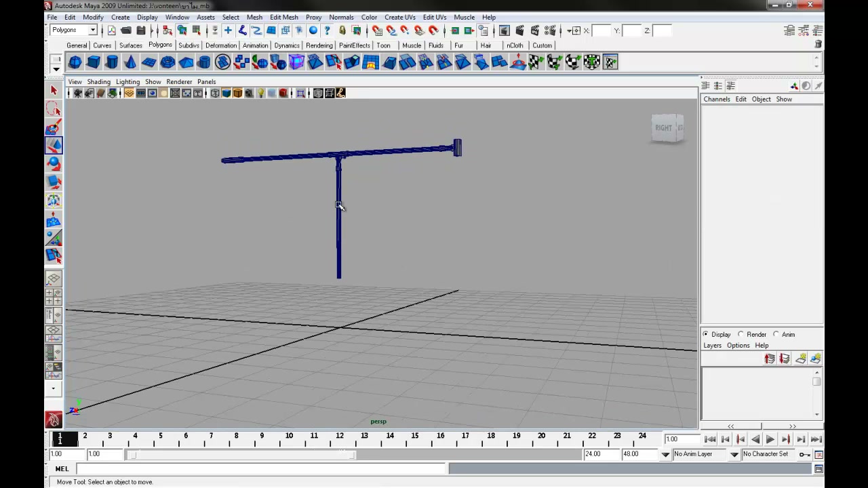Pick the Lasso select tool
The image size is (868, 488).
coord(54,108)
